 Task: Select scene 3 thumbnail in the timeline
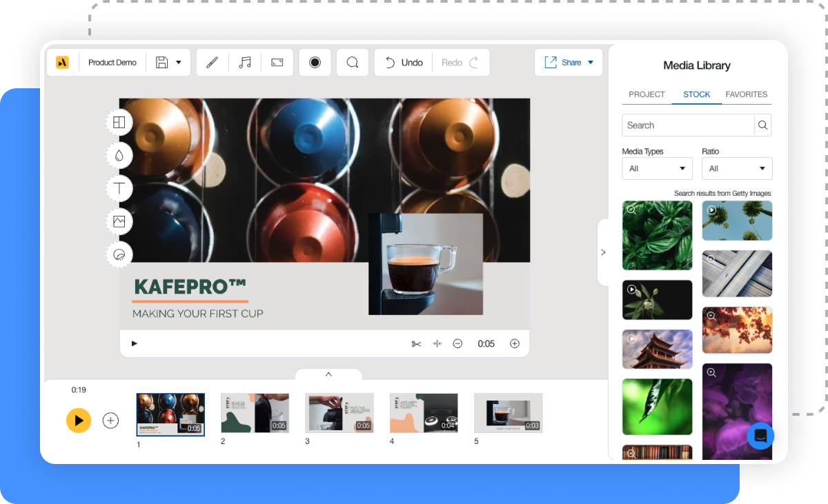tap(339, 412)
